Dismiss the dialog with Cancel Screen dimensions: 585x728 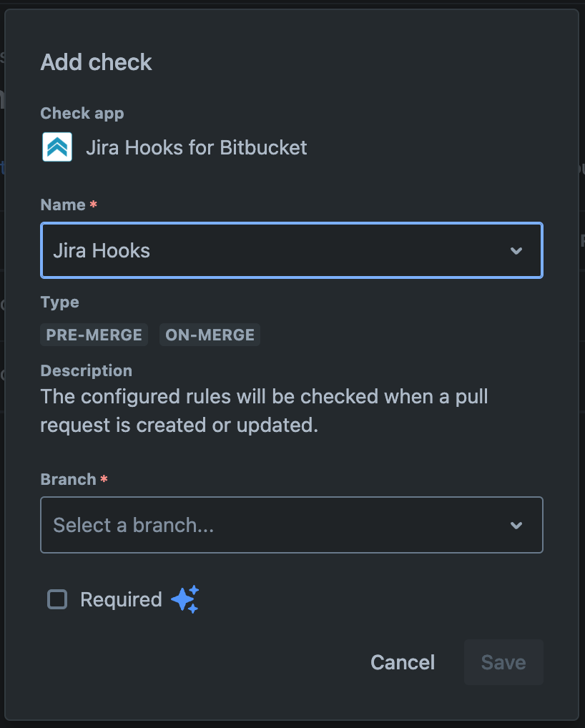(402, 662)
